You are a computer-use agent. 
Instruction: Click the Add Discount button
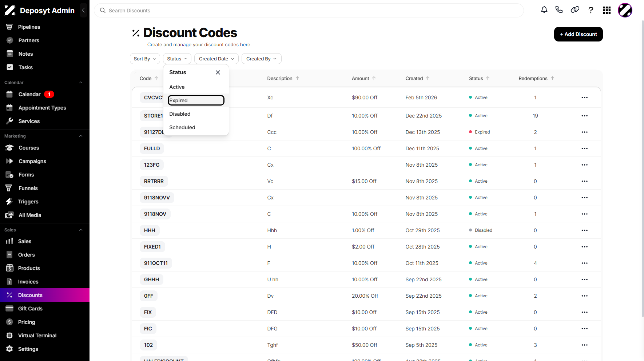click(x=578, y=34)
